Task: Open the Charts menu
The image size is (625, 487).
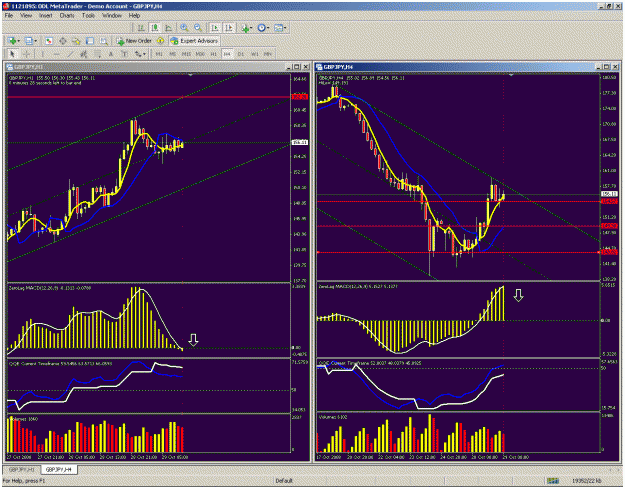Action: point(67,15)
